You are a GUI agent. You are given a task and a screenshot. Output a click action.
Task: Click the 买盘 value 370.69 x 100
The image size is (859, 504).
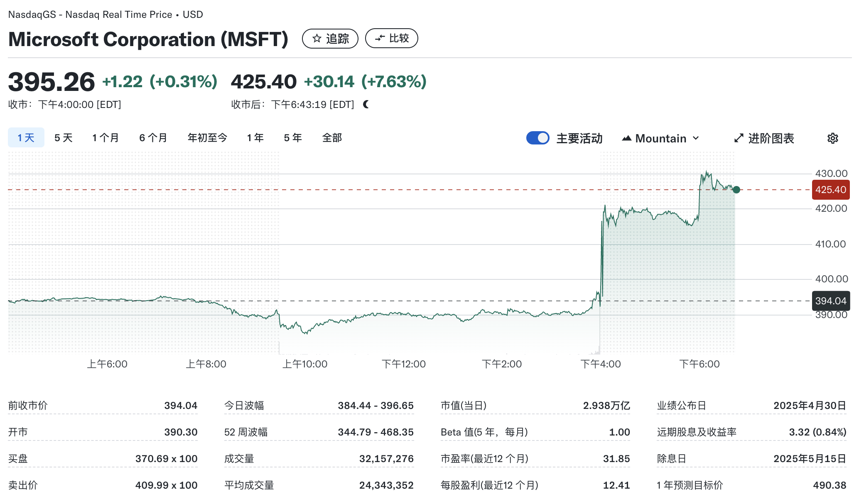166,459
